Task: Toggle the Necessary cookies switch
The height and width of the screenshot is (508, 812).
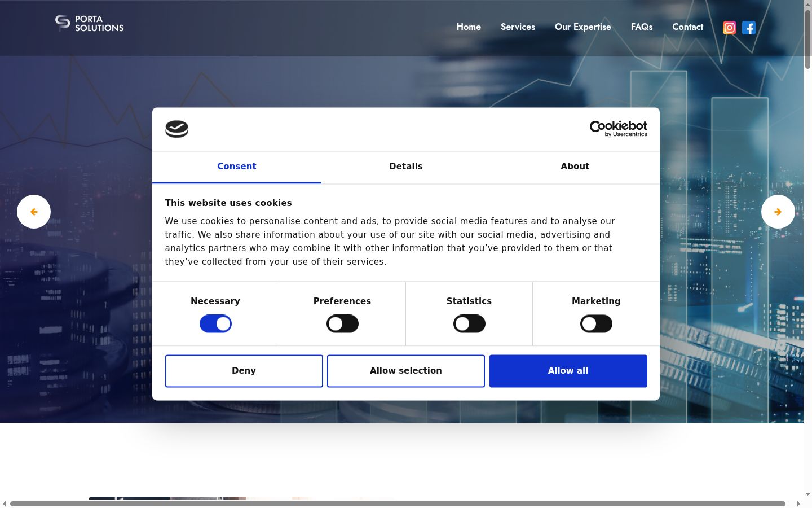Action: [x=215, y=324]
